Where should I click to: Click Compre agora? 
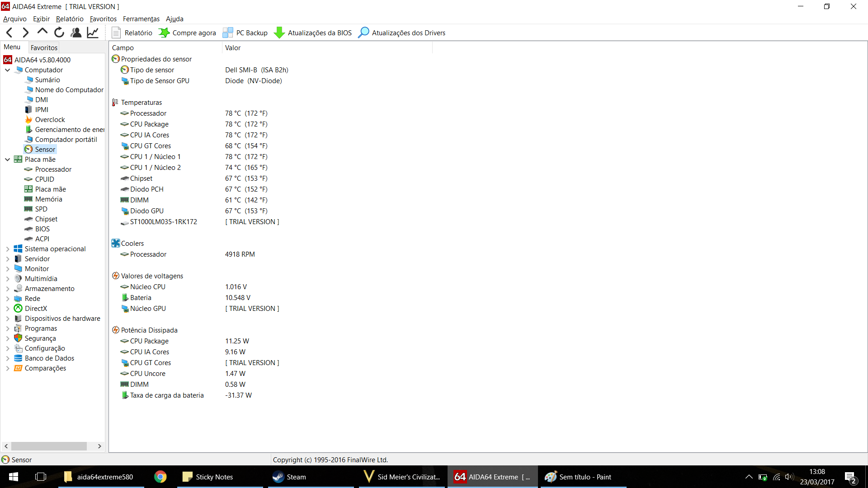point(188,33)
